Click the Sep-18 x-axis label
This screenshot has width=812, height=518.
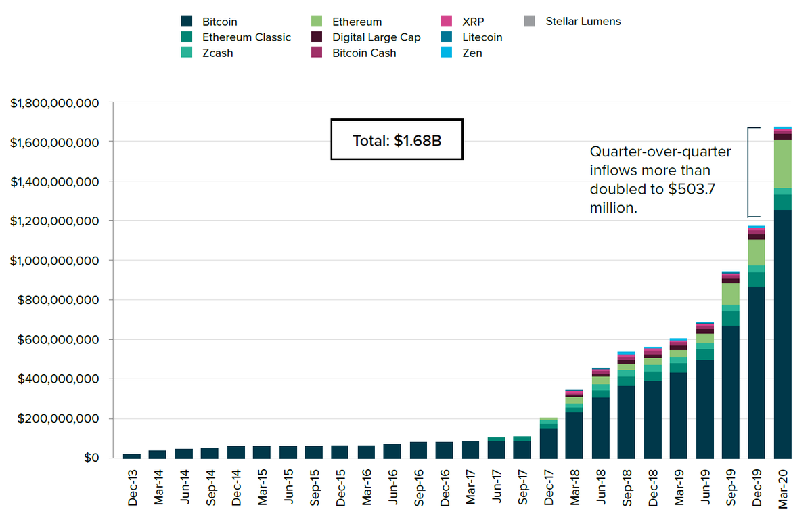(x=627, y=487)
